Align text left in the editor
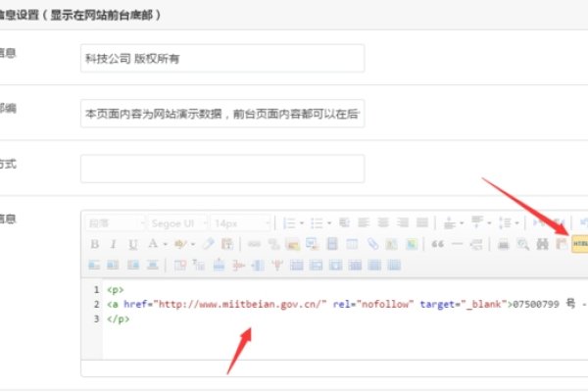Image resolution: width=588 pixels, height=392 pixels. 364,222
